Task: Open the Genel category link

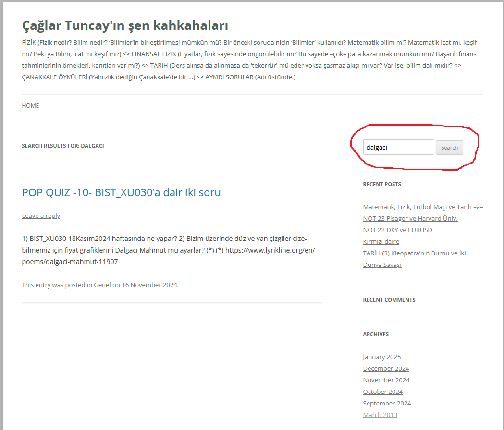Action: pos(102,285)
